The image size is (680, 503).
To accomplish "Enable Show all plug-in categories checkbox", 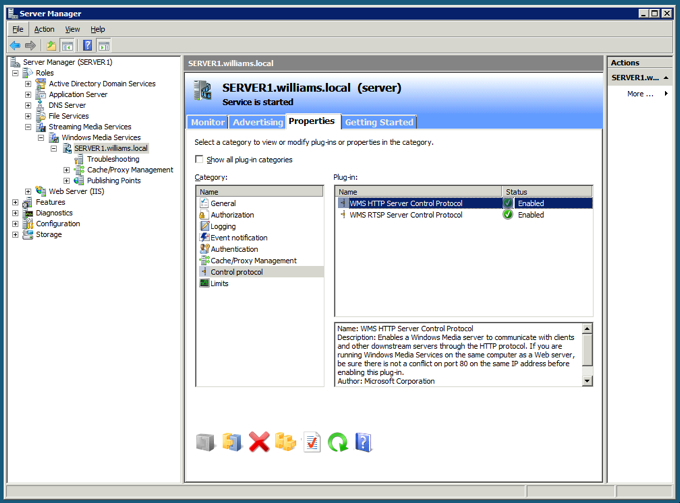I will [x=199, y=159].
